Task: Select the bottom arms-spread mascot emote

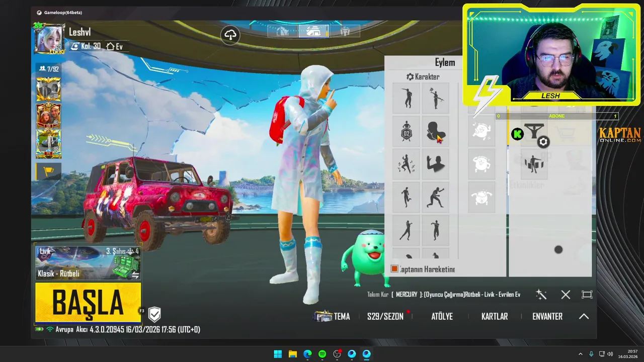Action: point(481,197)
